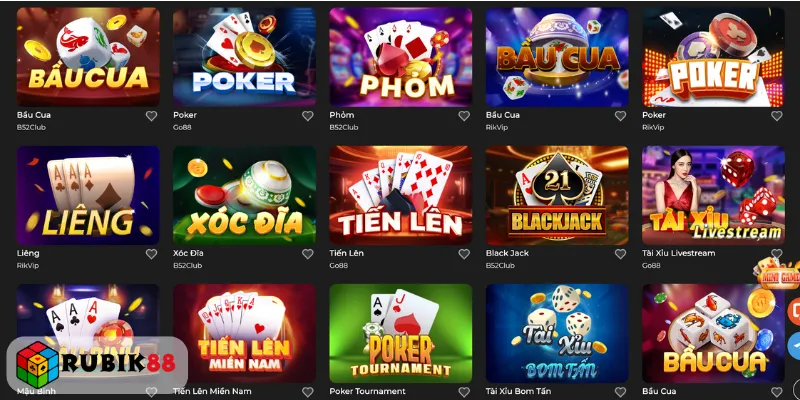Launch the Xóc Đĩa game tile

point(244,195)
